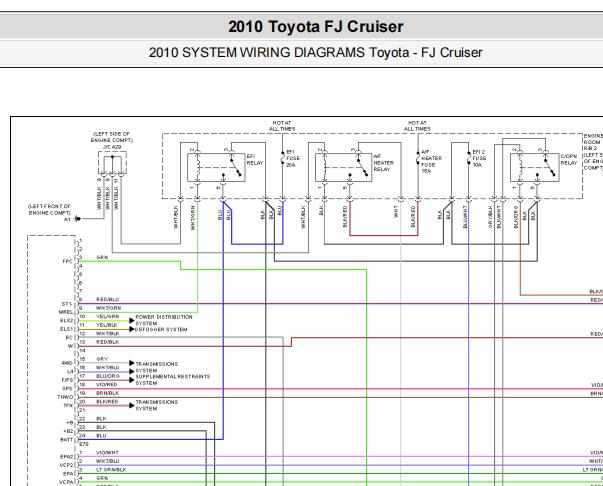603x486 pixels.
Task: Click the vertical BLU/WHT wire label
Action: pyautogui.click(x=465, y=217)
